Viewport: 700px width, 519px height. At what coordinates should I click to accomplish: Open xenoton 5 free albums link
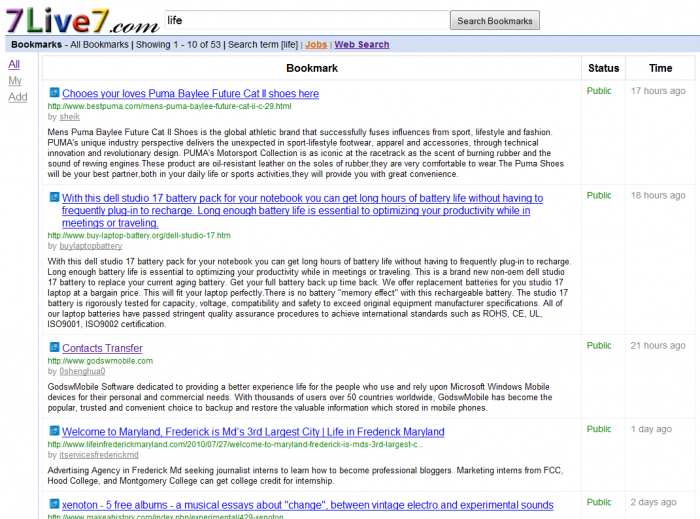point(308,505)
